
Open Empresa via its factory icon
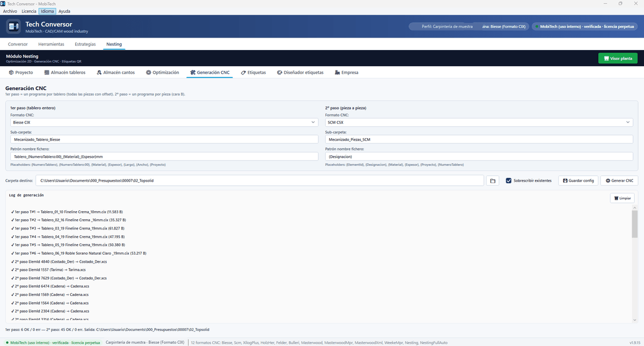[x=337, y=73]
